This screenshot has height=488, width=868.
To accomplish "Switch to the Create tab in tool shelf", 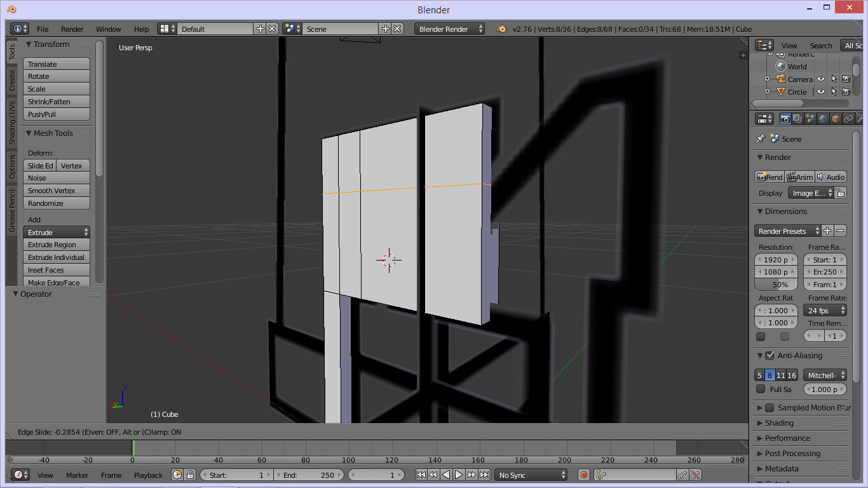I will pos(12,80).
